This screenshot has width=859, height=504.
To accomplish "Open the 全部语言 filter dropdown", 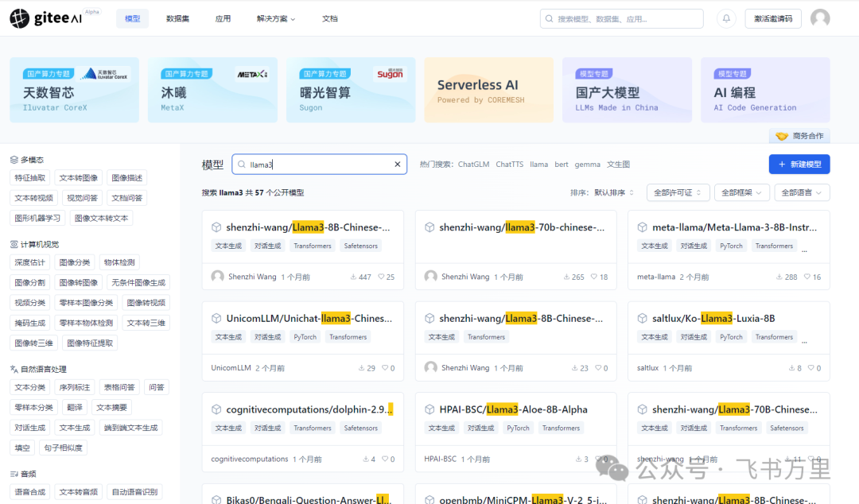I will (x=802, y=193).
